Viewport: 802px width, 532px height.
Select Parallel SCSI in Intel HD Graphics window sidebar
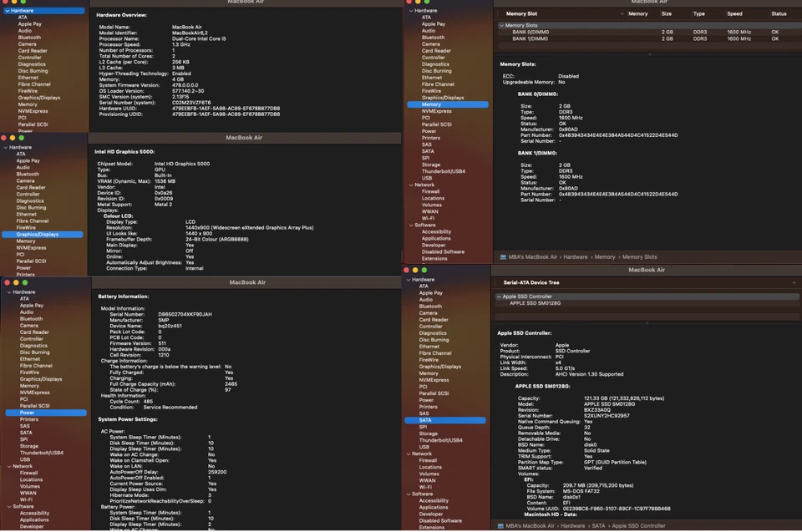(x=31, y=261)
